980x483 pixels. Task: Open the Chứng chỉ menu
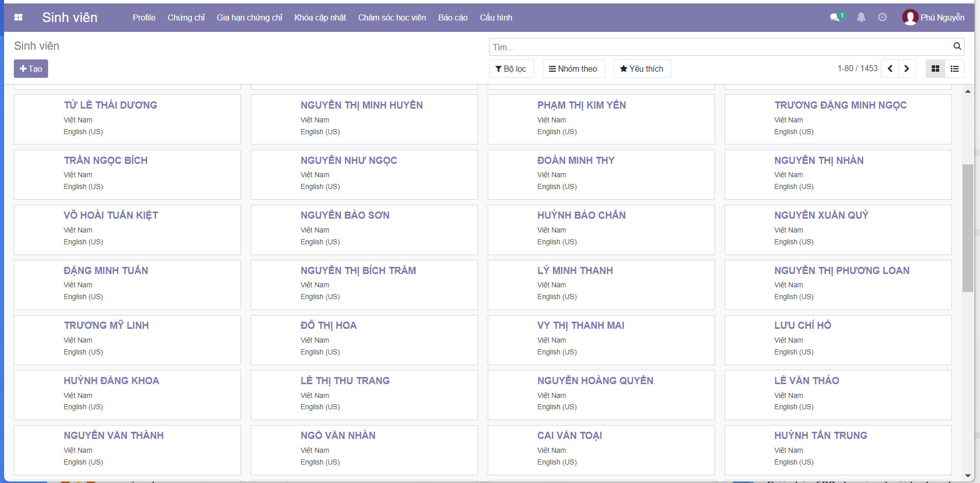coord(186,17)
